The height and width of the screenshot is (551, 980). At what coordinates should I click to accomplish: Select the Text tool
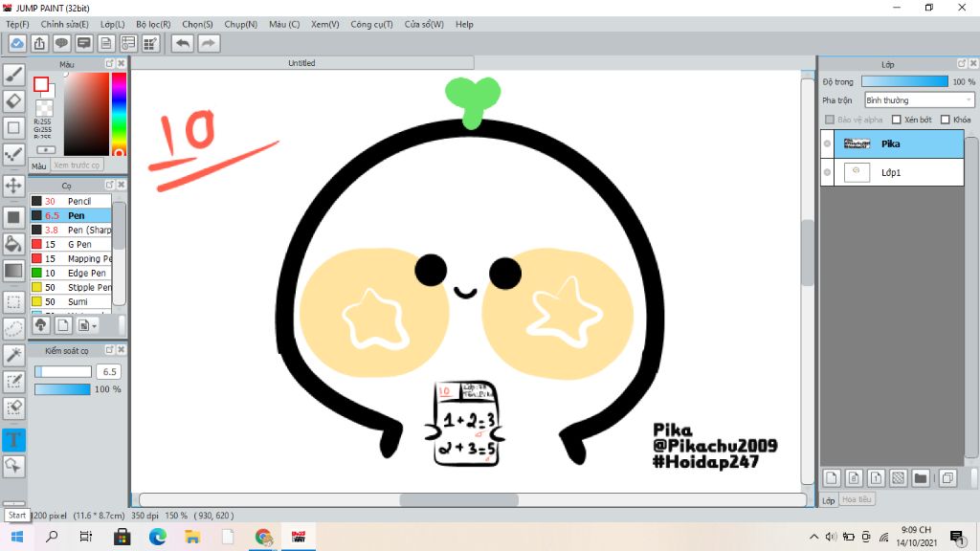coord(13,440)
